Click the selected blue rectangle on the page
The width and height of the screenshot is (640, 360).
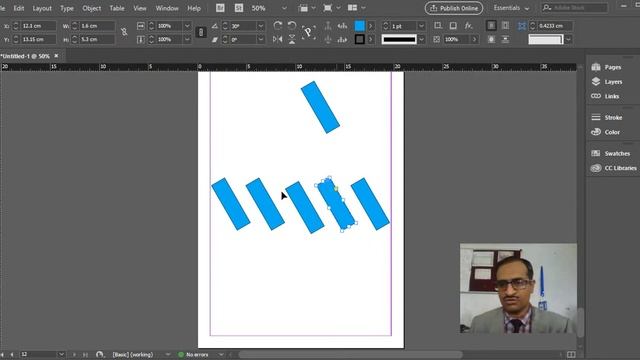point(336,204)
